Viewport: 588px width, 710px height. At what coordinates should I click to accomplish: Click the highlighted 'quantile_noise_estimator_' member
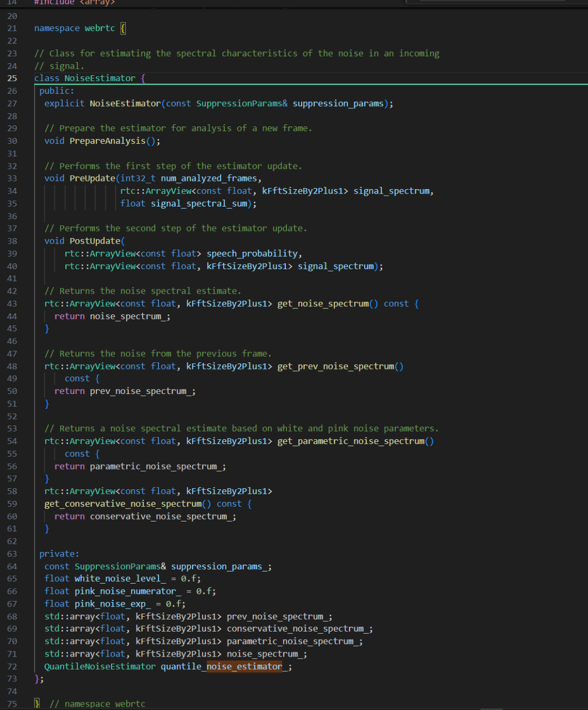click(224, 667)
